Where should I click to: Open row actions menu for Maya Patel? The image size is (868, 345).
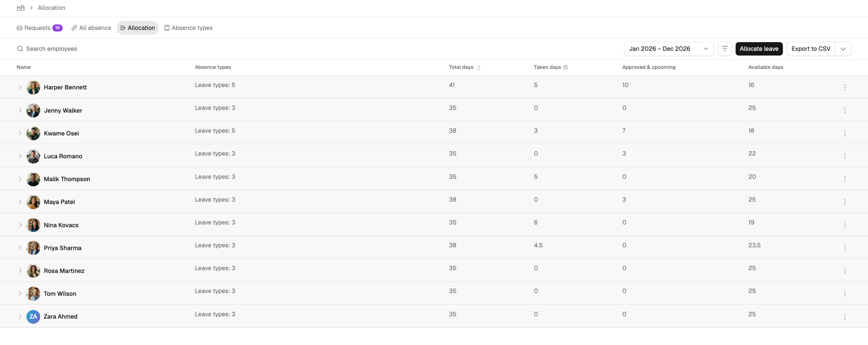point(845,202)
